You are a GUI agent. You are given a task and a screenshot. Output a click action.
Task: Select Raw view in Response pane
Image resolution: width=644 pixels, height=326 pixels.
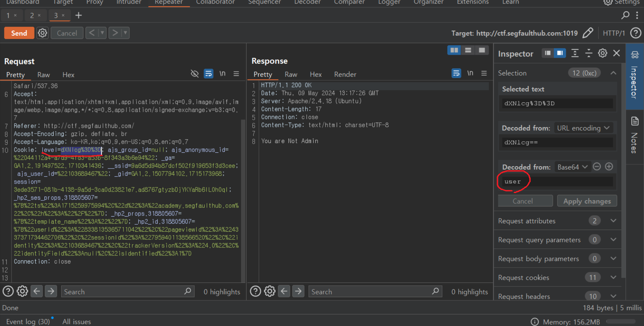291,74
